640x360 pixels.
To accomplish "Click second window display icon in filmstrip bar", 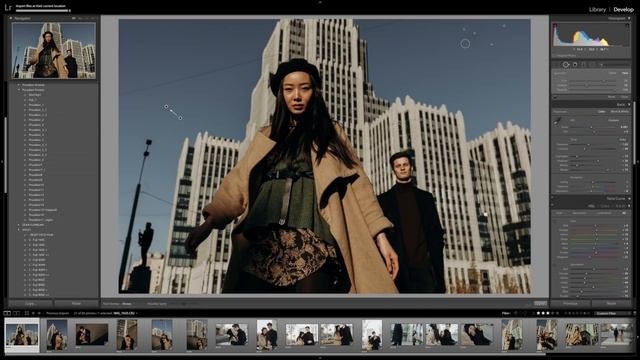I will pos(16,313).
